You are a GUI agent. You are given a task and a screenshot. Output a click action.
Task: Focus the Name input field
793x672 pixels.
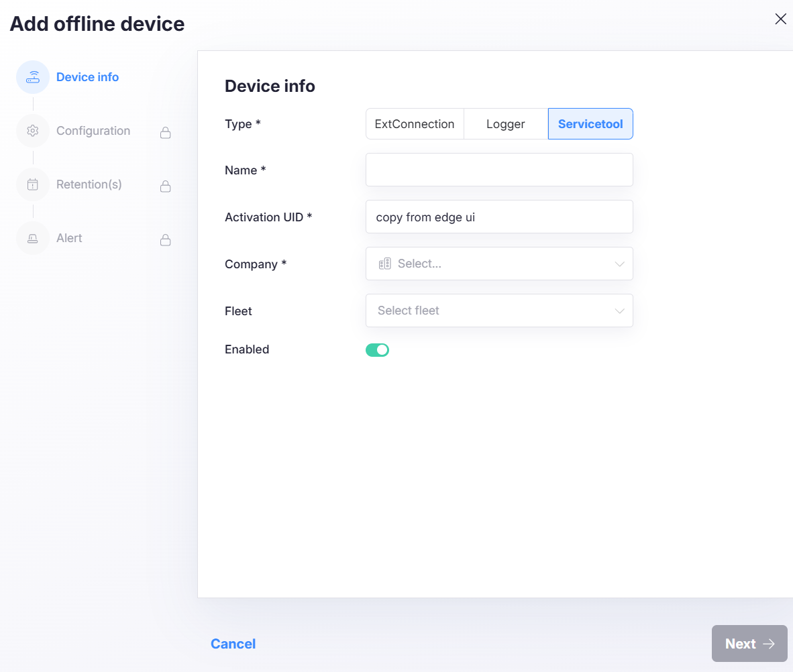click(x=499, y=170)
